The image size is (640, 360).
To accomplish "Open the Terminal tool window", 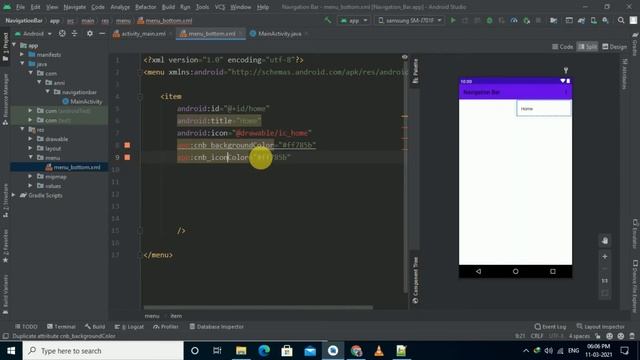I will tap(61, 327).
